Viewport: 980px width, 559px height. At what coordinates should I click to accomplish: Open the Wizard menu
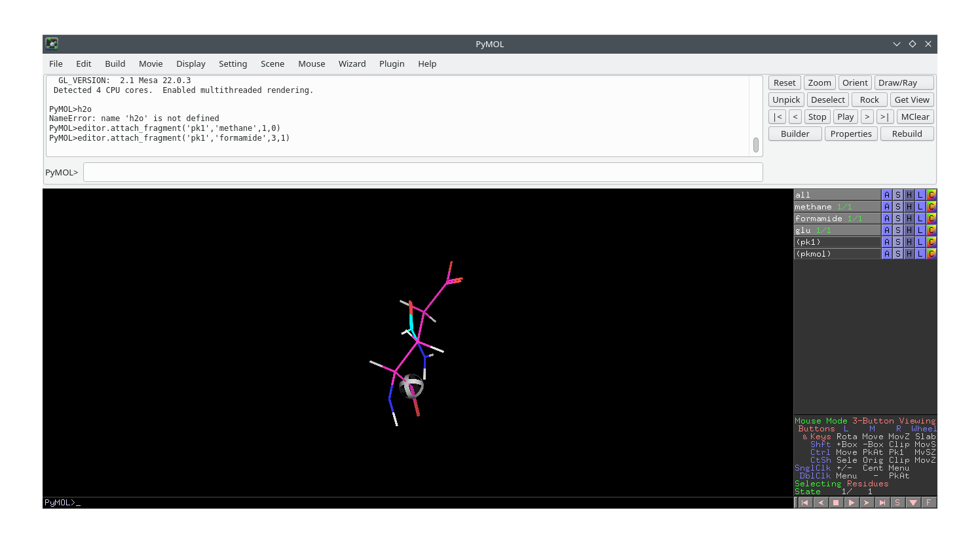[352, 63]
